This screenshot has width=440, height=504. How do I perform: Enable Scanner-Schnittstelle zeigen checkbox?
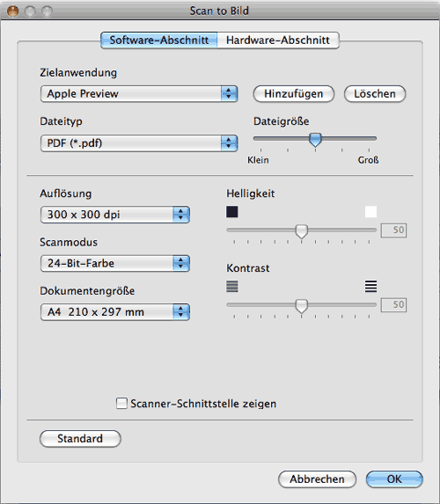tap(121, 403)
